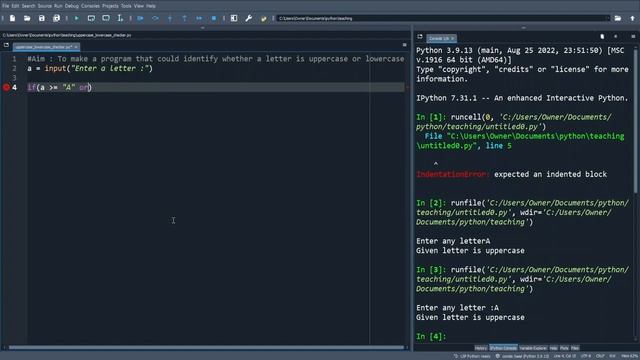640x360 pixels.
Task: Click the memory usage status entry
Action: coord(630,356)
